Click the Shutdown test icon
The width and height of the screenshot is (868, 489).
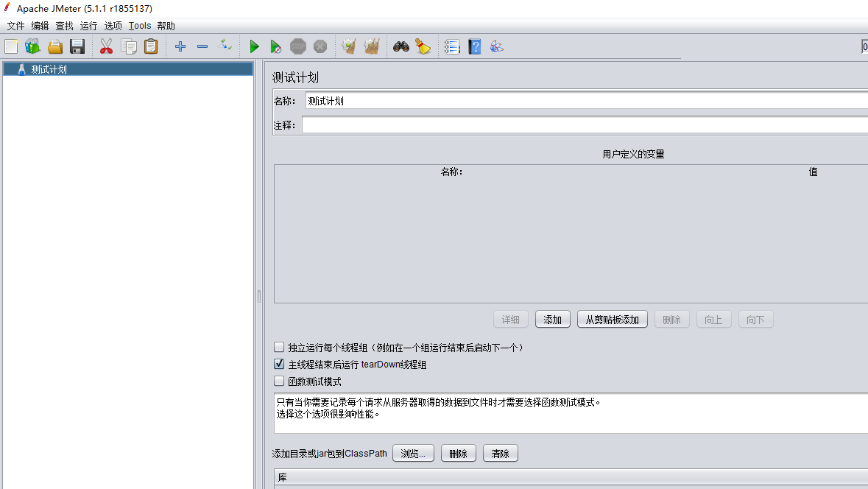(320, 46)
